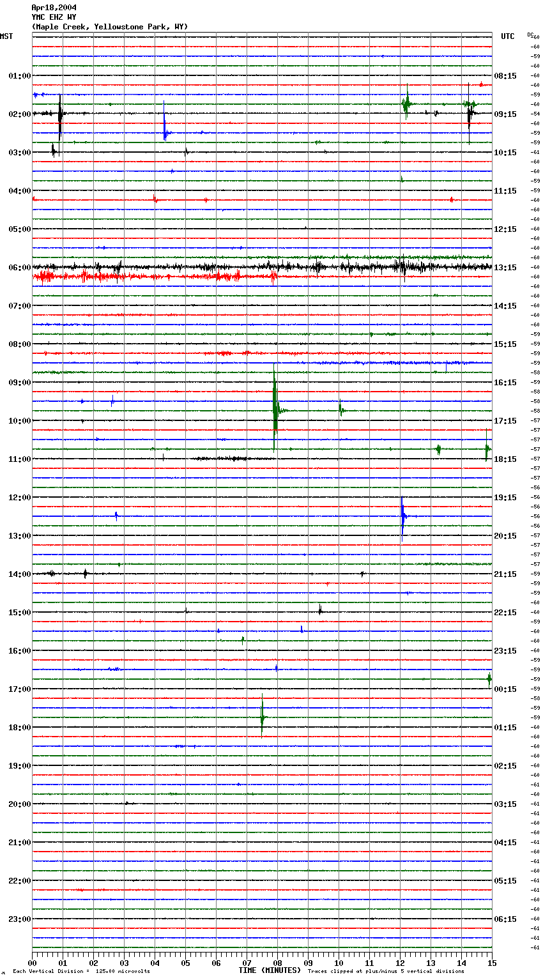This screenshot has width=543, height=980.
Task: Click the "03:00" MST hour label
Action: click(x=20, y=152)
